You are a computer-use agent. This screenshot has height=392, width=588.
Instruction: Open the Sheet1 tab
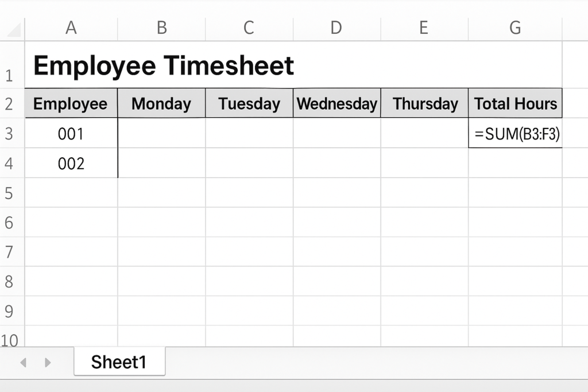tap(119, 361)
